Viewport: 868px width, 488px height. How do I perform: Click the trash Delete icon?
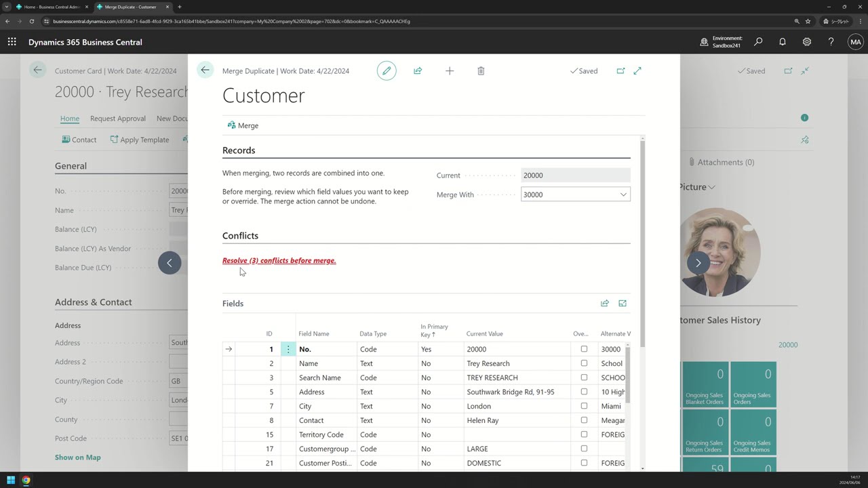pos(481,70)
